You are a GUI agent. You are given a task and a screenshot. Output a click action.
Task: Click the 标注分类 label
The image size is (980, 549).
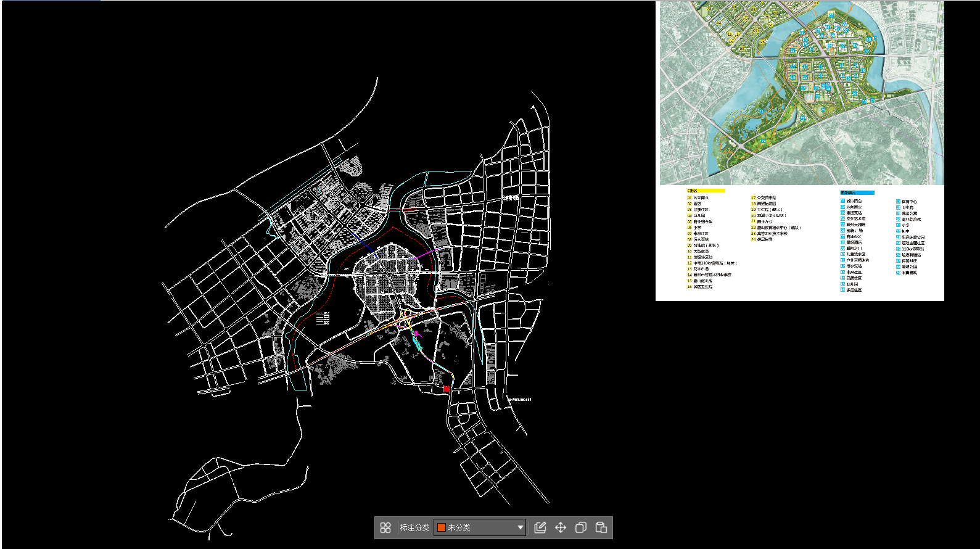tap(414, 527)
